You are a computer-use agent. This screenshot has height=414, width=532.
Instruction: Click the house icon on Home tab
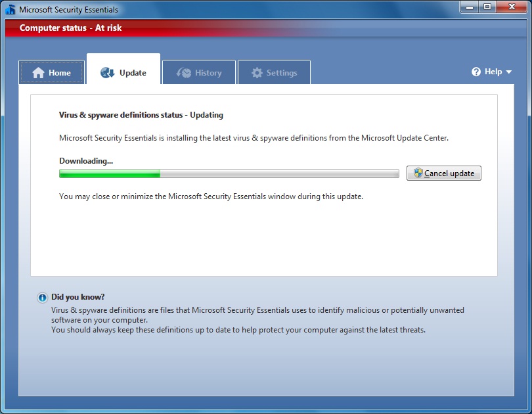coord(38,73)
